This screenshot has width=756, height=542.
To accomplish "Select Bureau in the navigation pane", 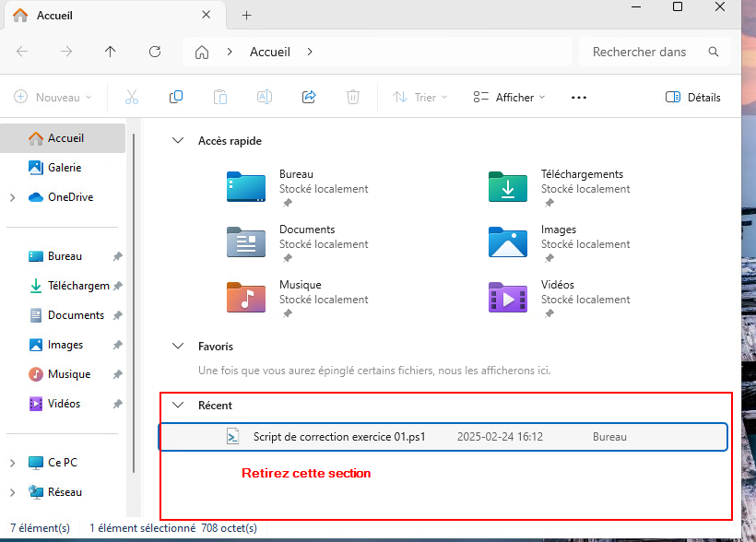I will pos(65,256).
